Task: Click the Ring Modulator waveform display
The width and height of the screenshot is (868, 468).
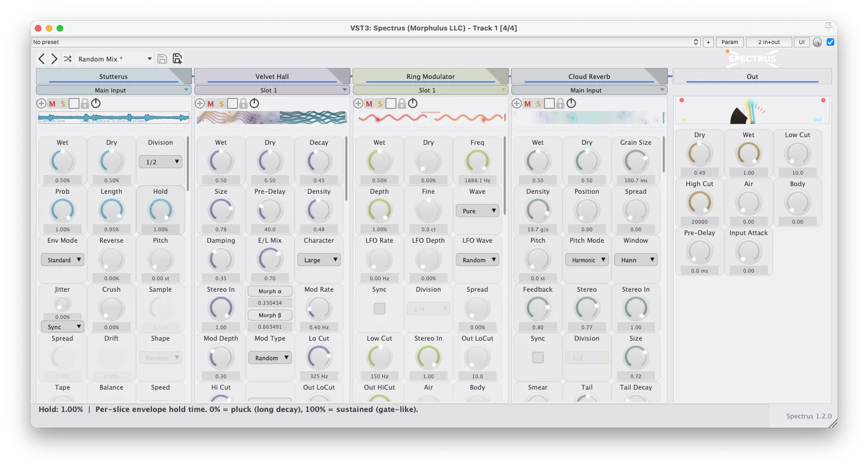Action: click(431, 118)
